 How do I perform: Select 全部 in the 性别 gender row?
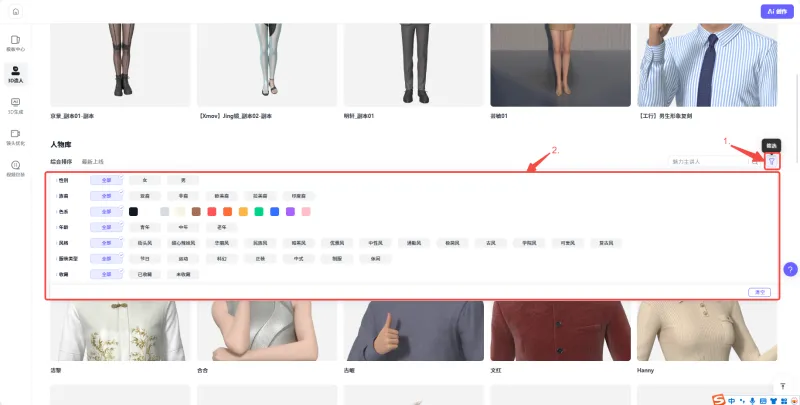(x=106, y=180)
